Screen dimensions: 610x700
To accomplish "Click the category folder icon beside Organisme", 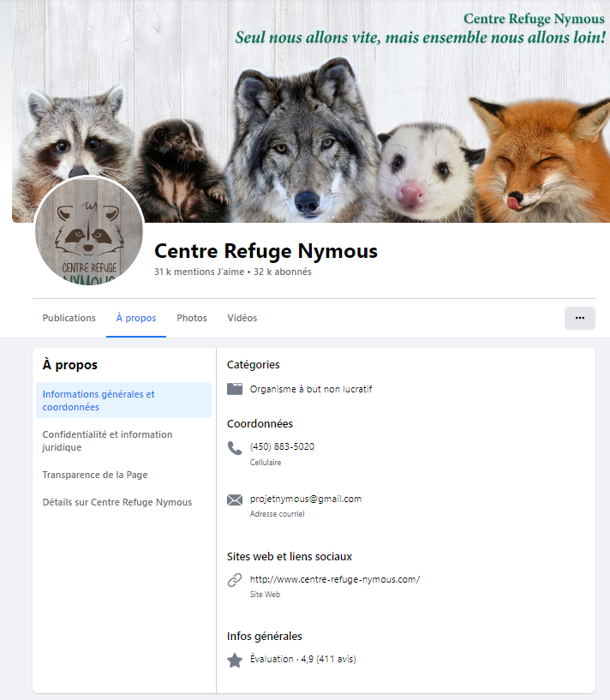I will (235, 389).
